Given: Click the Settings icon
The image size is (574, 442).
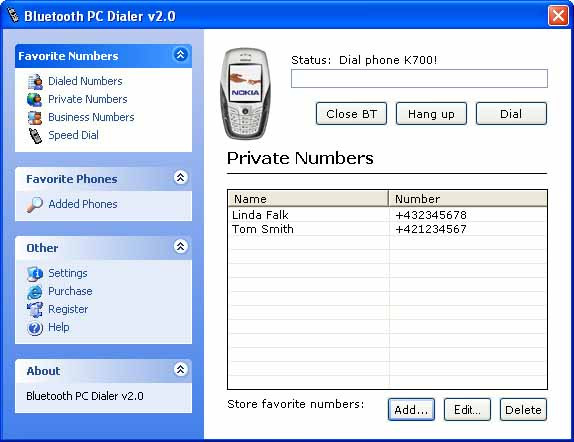Looking at the screenshot, I should click(x=35, y=274).
